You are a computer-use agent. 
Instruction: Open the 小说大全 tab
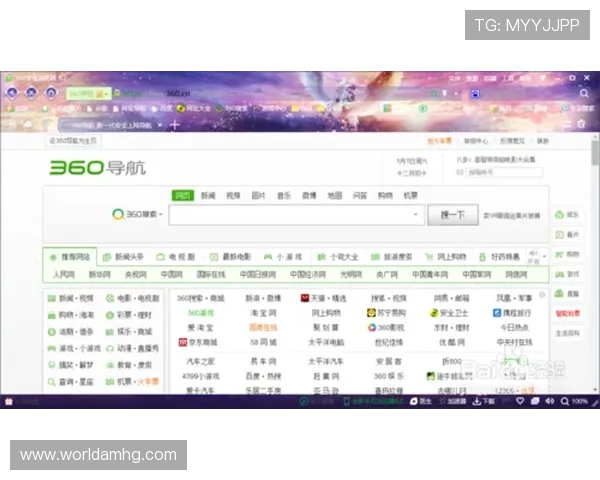[x=338, y=257]
